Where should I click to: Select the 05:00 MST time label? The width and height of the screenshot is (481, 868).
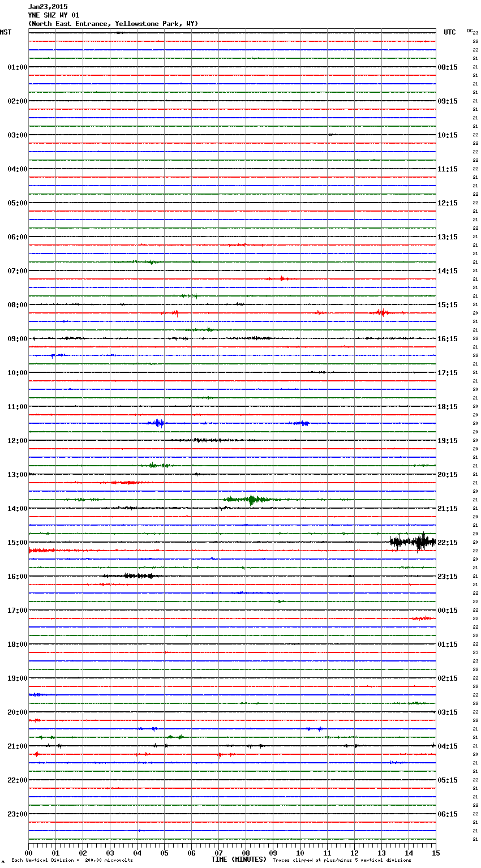(18, 203)
